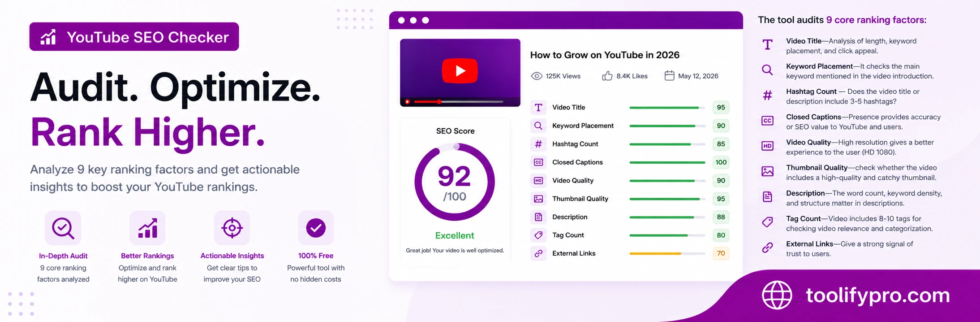Click the 'Great job! Your video is well optimized.' text
This screenshot has width=980, height=322.
pos(455,250)
